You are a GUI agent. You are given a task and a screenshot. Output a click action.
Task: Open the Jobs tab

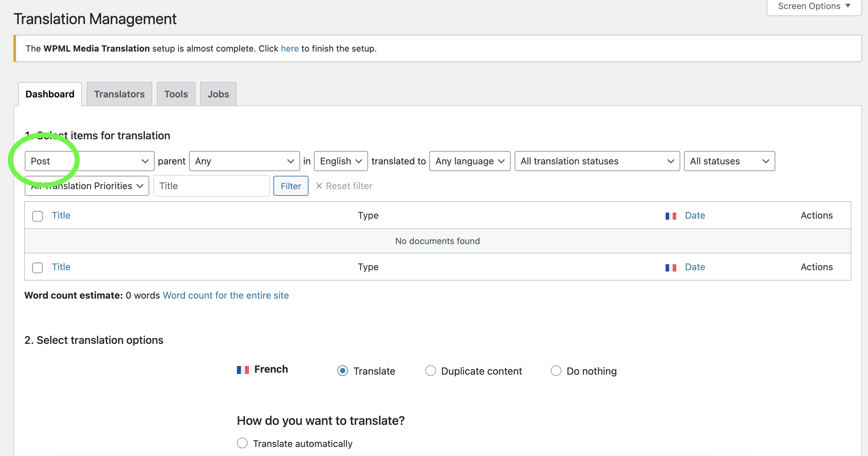coord(218,94)
